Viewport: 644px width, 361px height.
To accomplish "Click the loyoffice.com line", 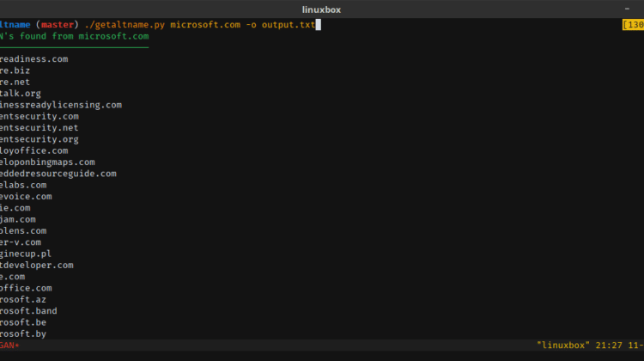I will click(34, 150).
